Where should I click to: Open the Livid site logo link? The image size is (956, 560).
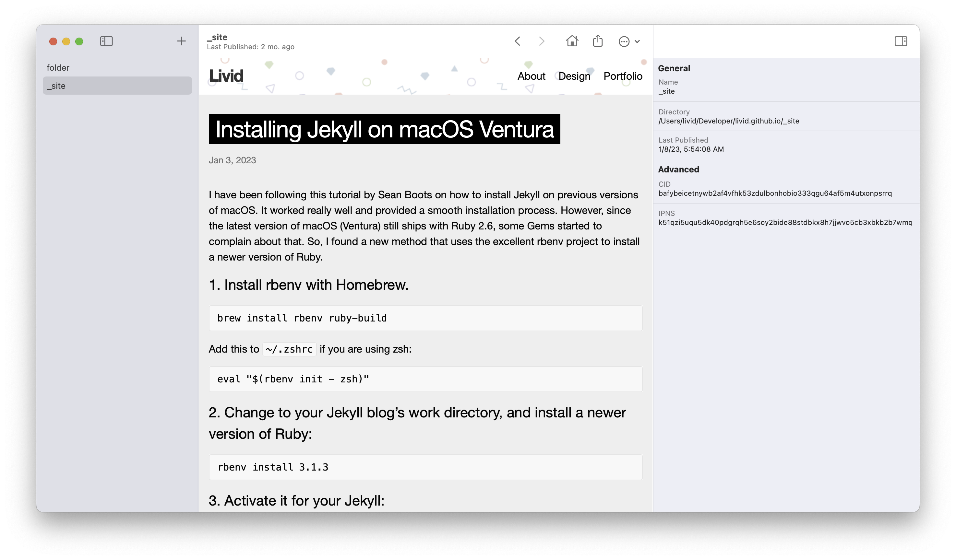pos(226,76)
